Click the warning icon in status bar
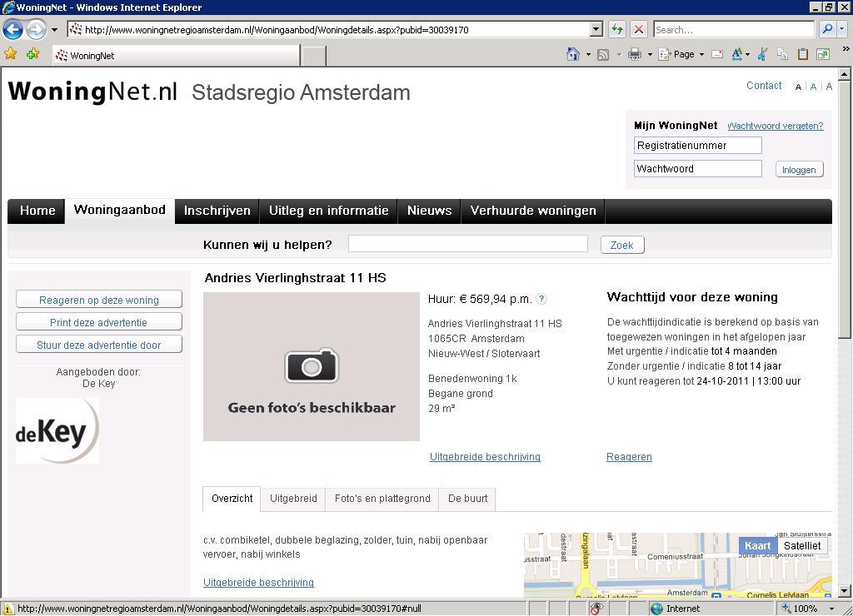This screenshot has width=853, height=616. click(8, 609)
